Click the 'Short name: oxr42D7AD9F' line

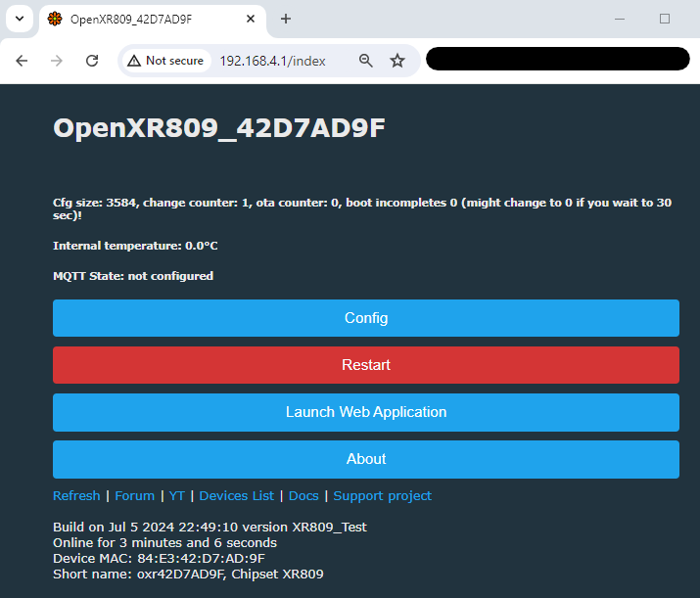(188, 574)
